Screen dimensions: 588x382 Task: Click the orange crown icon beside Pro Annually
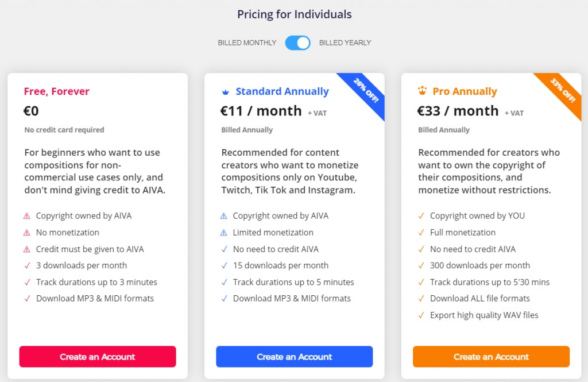pos(422,91)
